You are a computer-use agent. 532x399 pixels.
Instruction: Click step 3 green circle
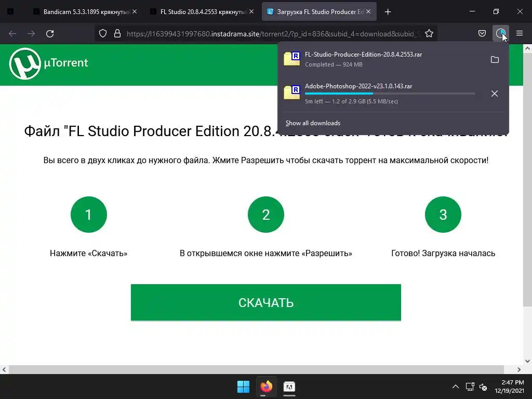443,215
